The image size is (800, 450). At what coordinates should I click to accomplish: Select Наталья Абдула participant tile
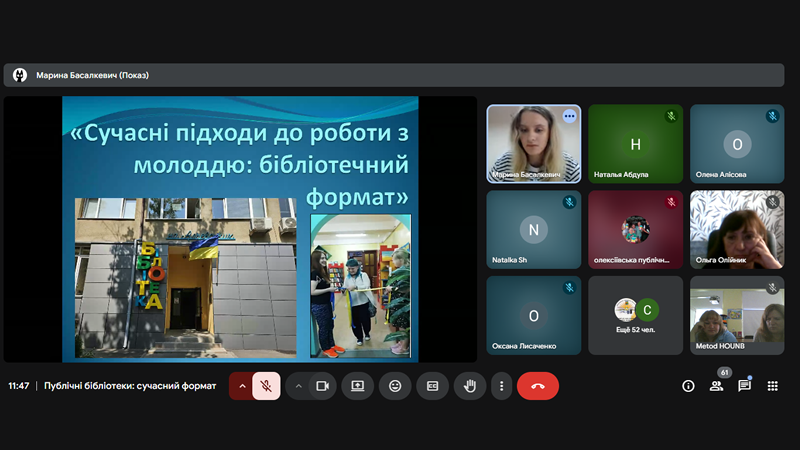point(635,144)
